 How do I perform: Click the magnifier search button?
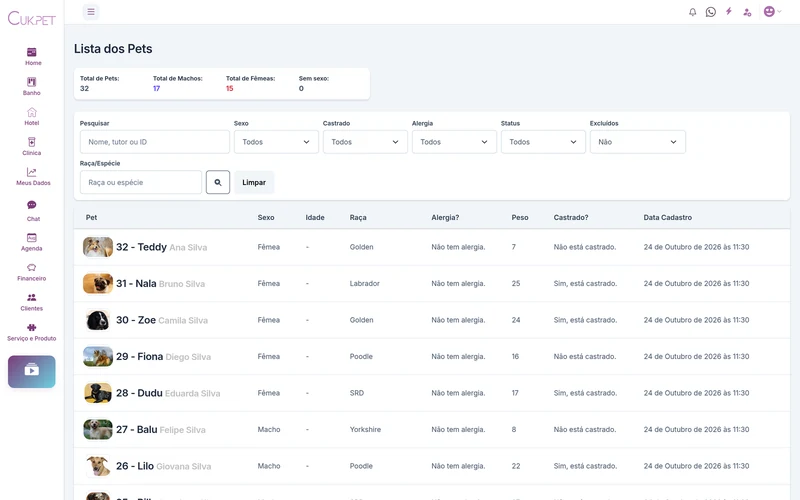[x=218, y=182]
